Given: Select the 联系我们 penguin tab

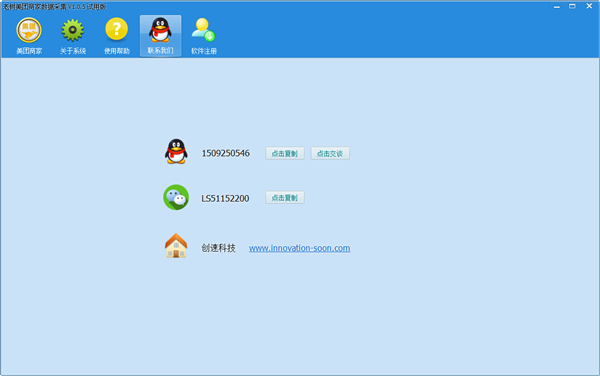Looking at the screenshot, I should (x=160, y=36).
